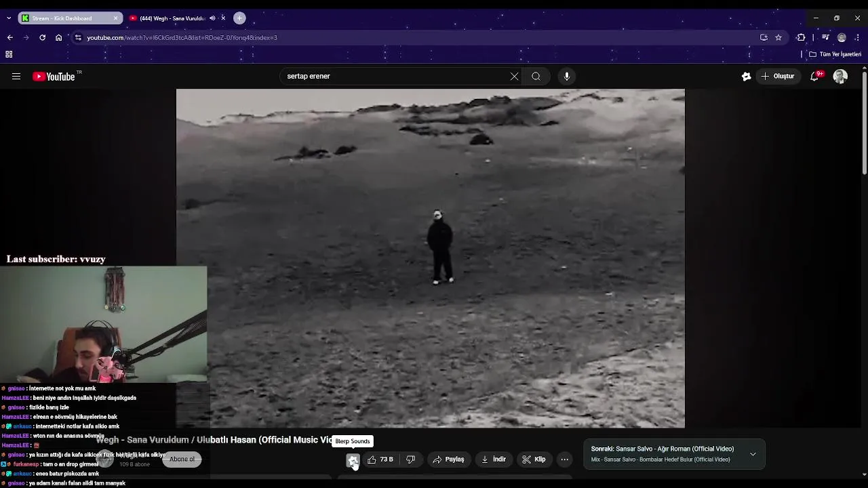Screen dimensions: 868x488
Task: Open the YouTube hamburger guide menu
Action: (16, 77)
